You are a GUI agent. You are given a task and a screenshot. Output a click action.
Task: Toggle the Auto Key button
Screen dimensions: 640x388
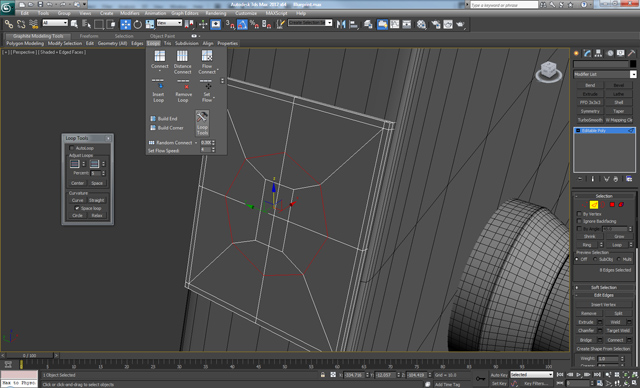click(499, 375)
